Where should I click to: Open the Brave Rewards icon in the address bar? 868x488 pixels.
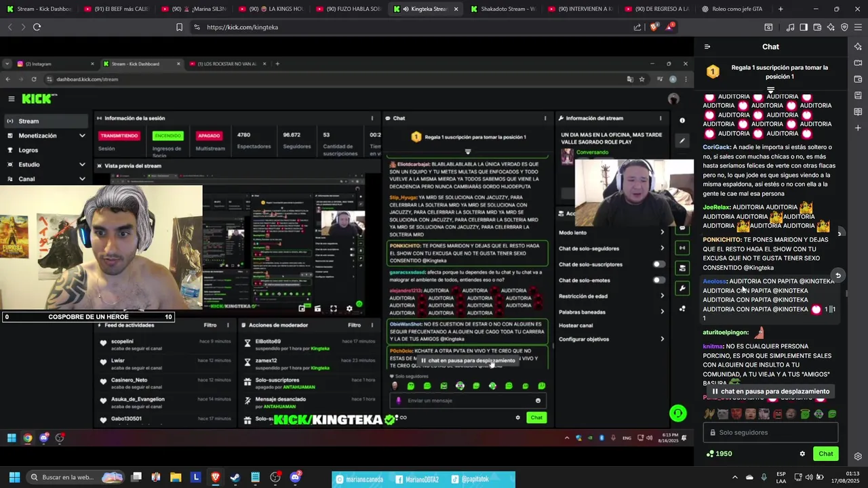[670, 26]
